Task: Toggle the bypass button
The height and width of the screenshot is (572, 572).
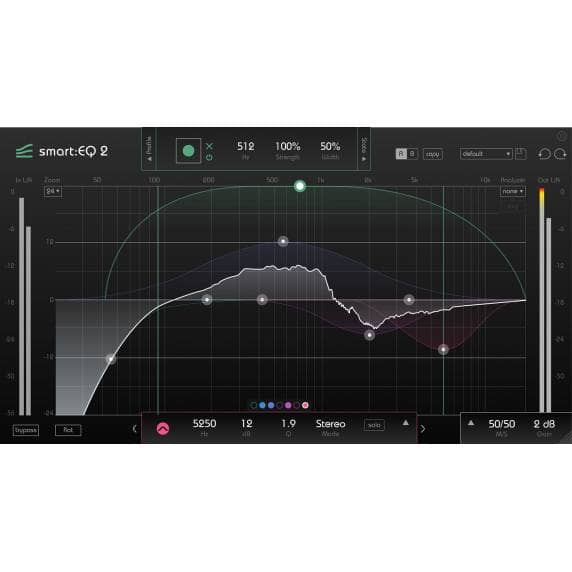Action: coord(26,430)
